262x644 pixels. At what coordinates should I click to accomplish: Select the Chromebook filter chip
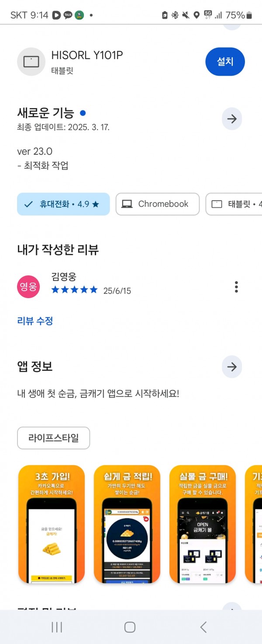[157, 204]
